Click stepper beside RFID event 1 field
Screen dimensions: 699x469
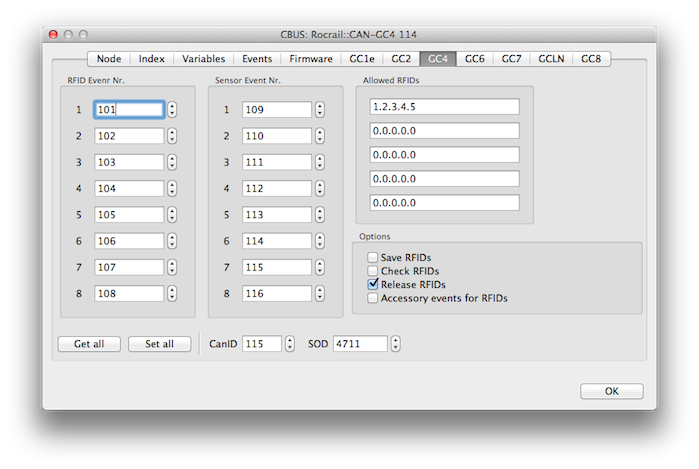172,109
